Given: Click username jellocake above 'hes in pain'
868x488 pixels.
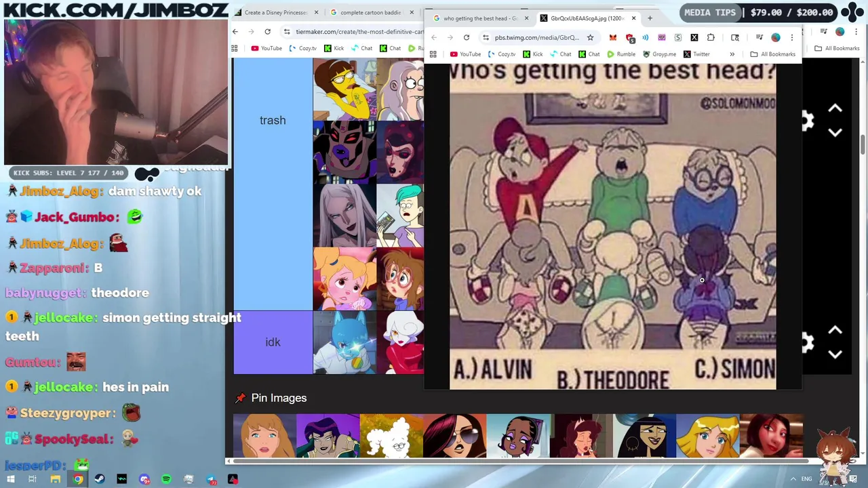Looking at the screenshot, I should tap(64, 387).
